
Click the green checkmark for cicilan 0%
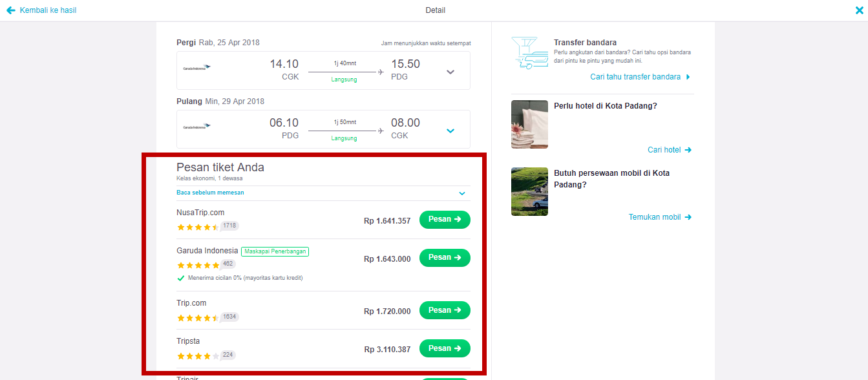181,278
